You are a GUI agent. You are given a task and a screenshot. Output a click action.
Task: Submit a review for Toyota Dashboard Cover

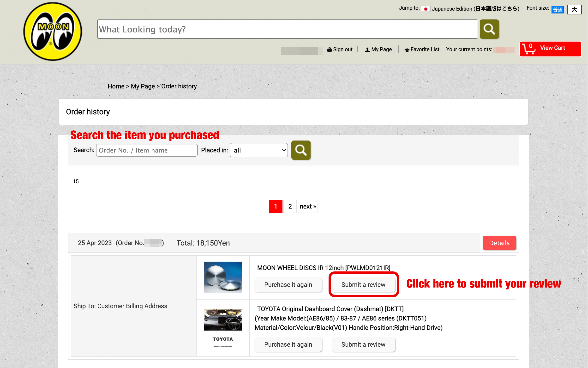363,344
